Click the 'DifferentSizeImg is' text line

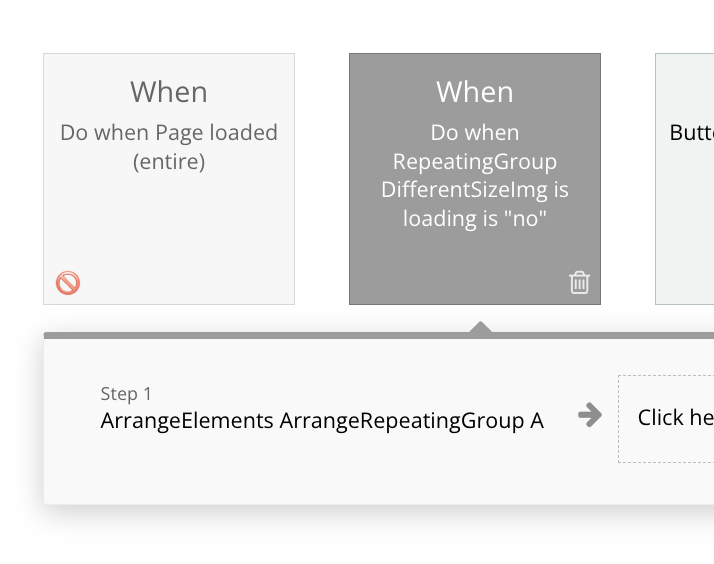(475, 190)
